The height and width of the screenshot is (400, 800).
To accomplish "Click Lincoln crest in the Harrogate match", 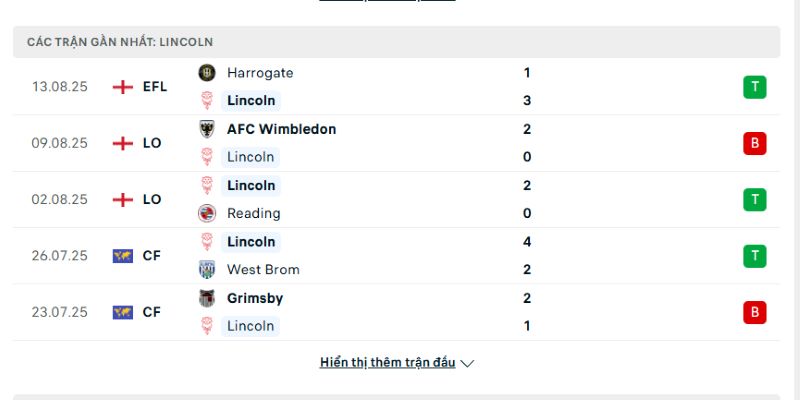I will [x=207, y=101].
